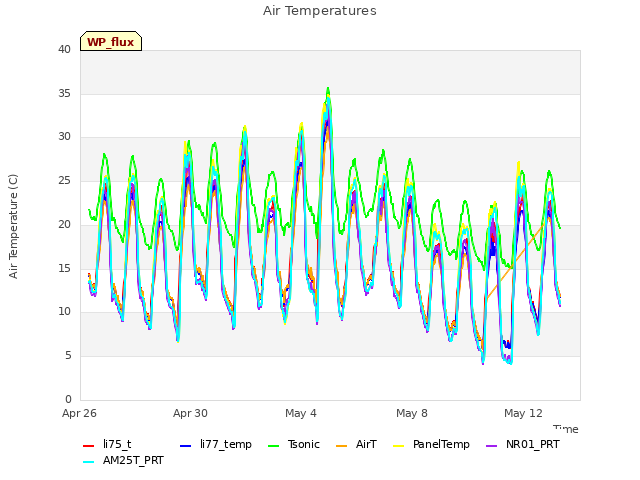This screenshot has height=480, width=640.
Task: Click the May 4 x-axis tick label
Action: coord(301,413)
